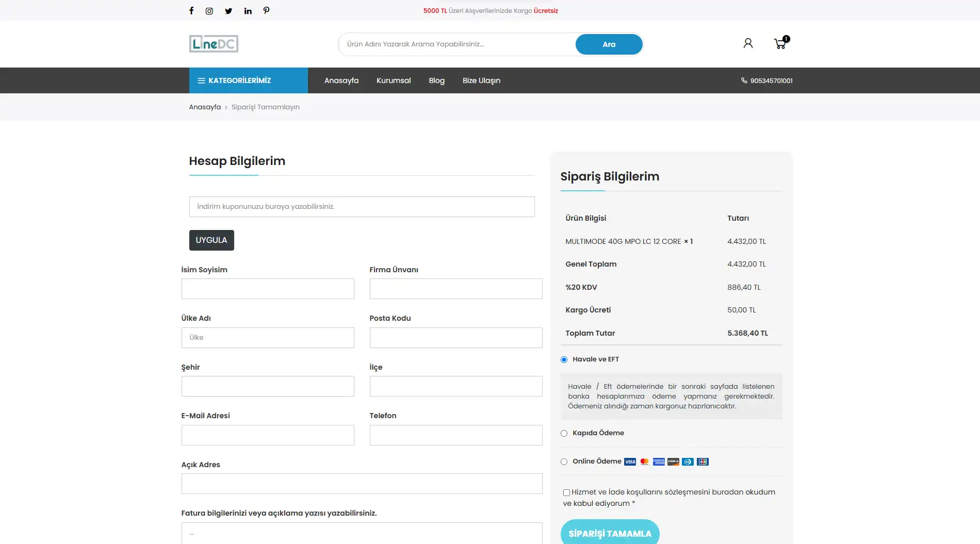
Task: Visit the LinkedIn profile icon
Action: coord(248,11)
